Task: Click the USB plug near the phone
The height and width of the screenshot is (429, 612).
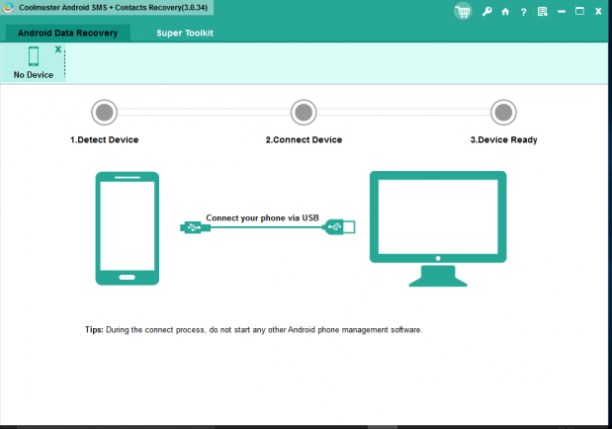Action: tap(195, 227)
